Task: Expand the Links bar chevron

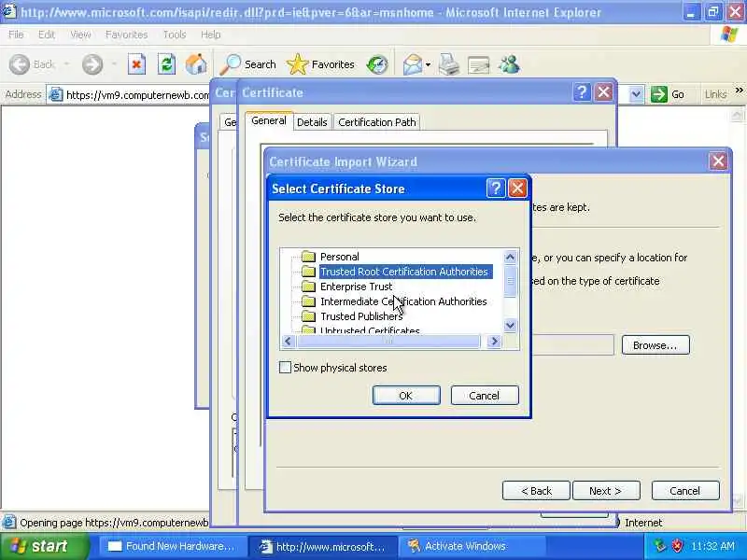Action: coord(739,90)
